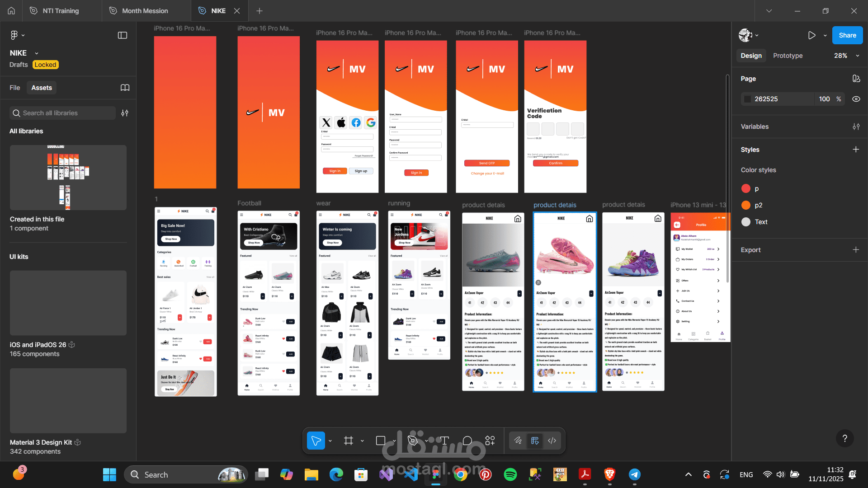The image size is (868, 488).
Task: Click the page variable modes icon
Action: [x=856, y=79]
